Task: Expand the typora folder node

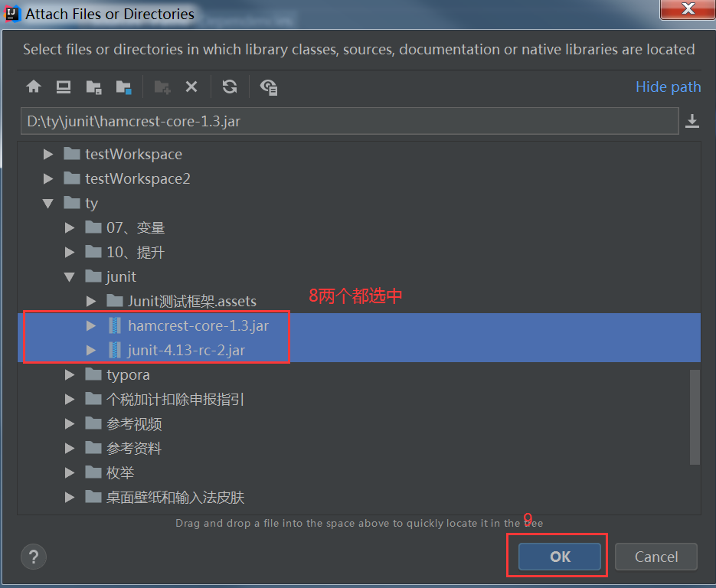Action: (69, 374)
